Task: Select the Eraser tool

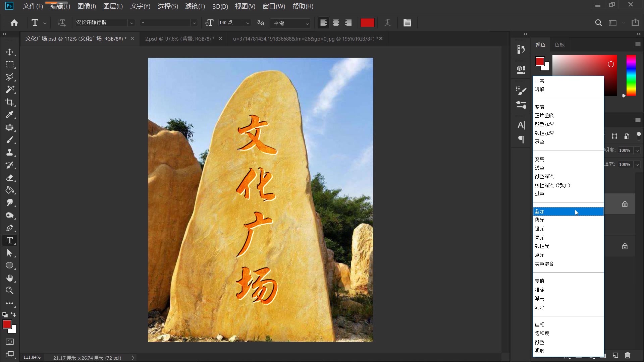Action: click(x=10, y=178)
